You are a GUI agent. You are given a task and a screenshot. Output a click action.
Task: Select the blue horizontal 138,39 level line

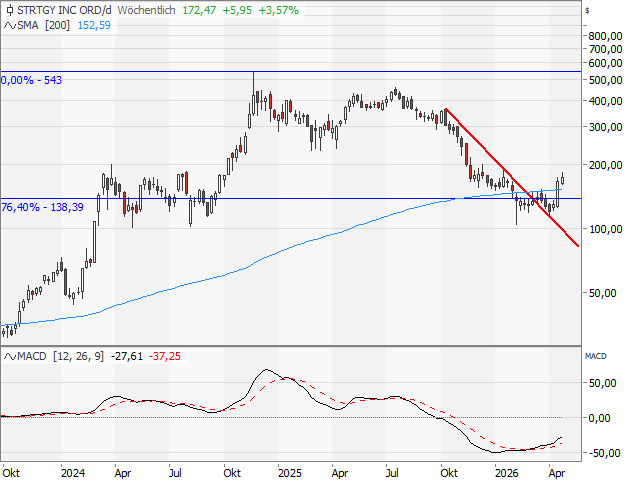coord(300,198)
